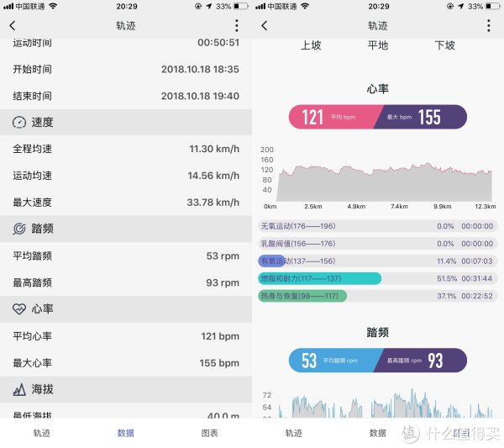
Task: Tap the 轨迹 title on the left screen
Action: (x=126, y=26)
